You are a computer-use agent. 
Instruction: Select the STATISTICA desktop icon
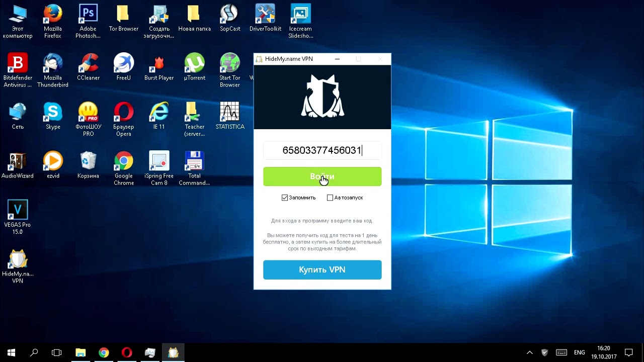(230, 116)
